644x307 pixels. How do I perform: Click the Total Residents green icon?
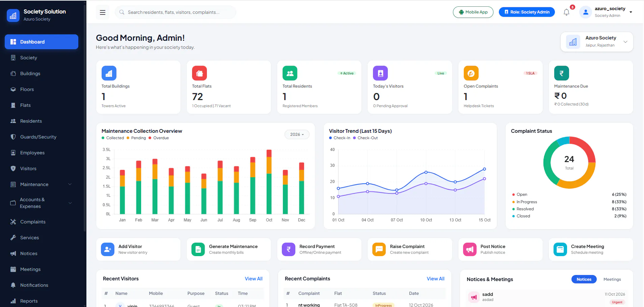pos(290,73)
